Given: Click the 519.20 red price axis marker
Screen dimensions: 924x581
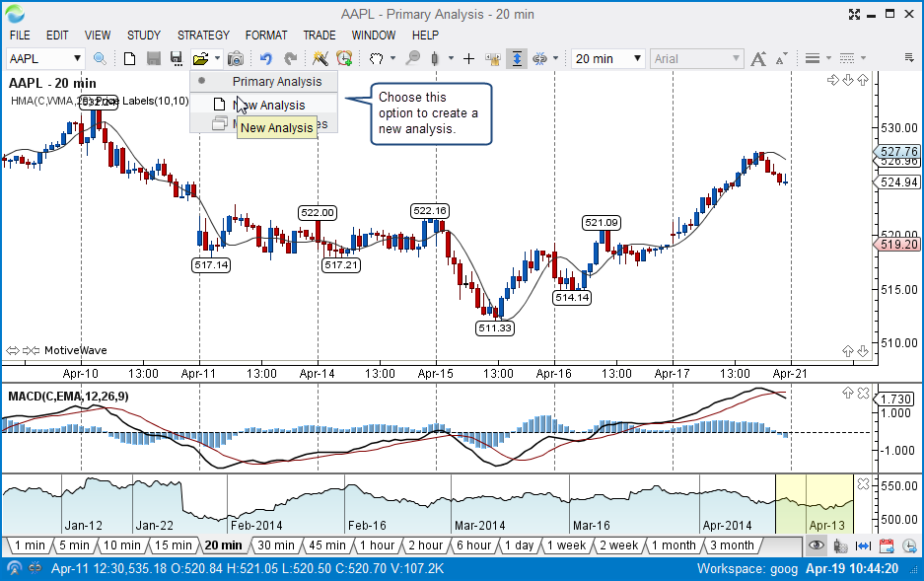Looking at the screenshot, I should tap(898, 245).
